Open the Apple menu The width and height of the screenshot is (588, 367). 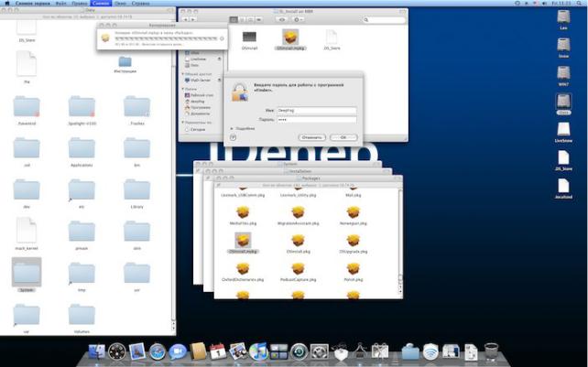click(6, 3)
